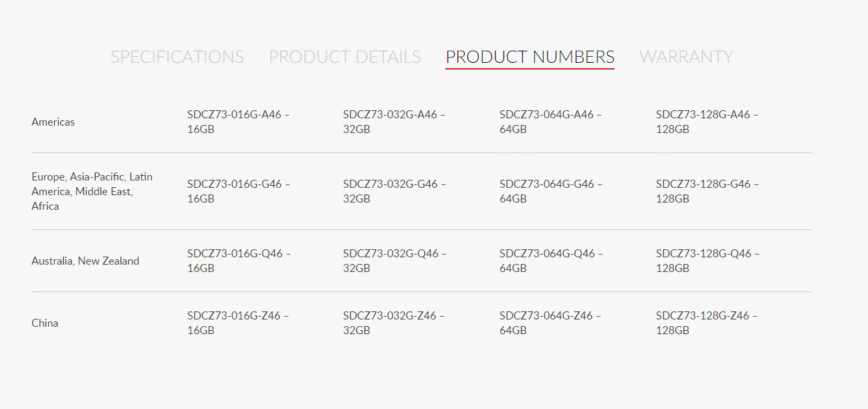Screen dimensions: 868x409
Task: Click product number SDCZ73-064G-Z46 64GB
Action: (550, 323)
